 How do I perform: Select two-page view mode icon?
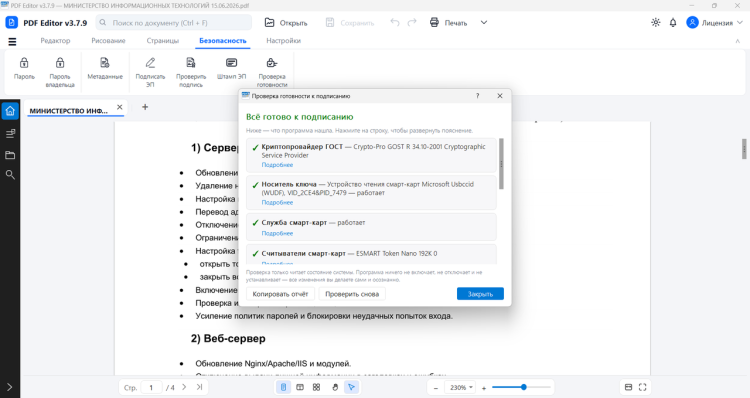(x=300, y=387)
